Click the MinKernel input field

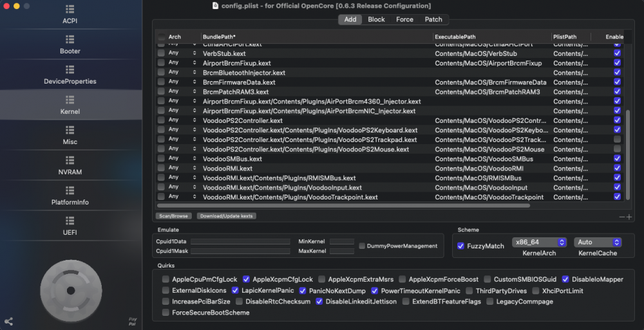(x=342, y=241)
